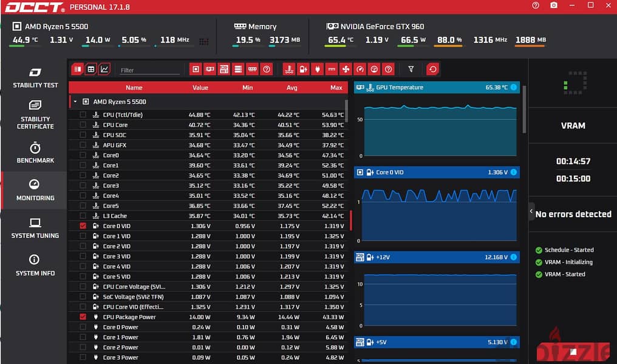
Task: Go to the Benchmark section
Action: pyautogui.click(x=35, y=152)
